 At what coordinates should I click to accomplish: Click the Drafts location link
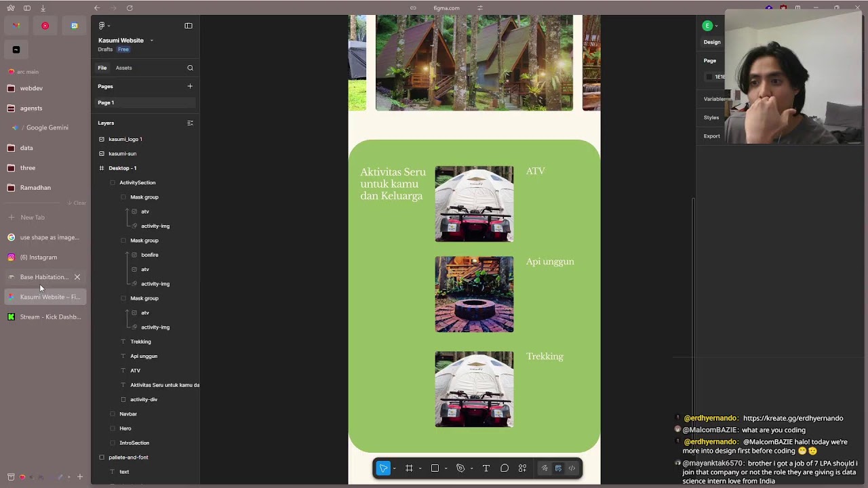105,49
